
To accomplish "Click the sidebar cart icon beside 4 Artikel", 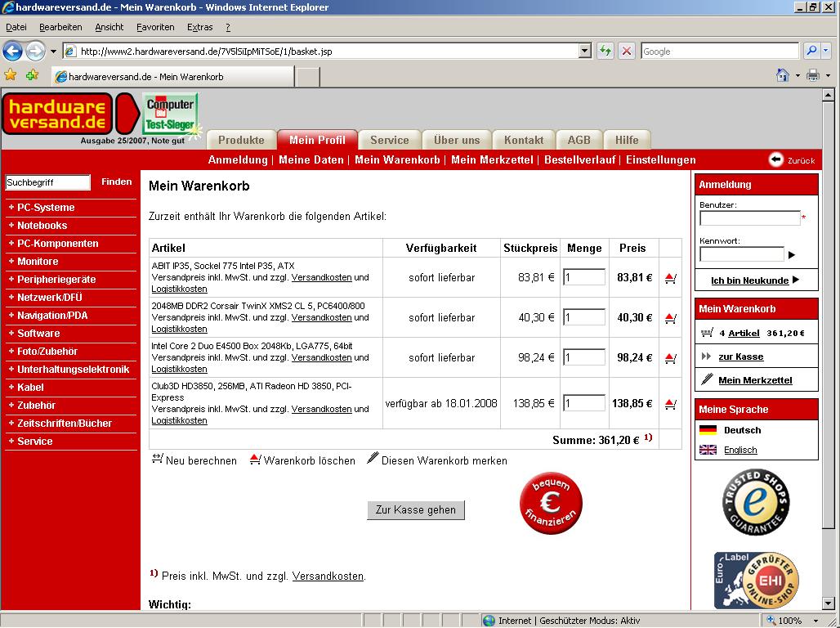I will coord(707,333).
